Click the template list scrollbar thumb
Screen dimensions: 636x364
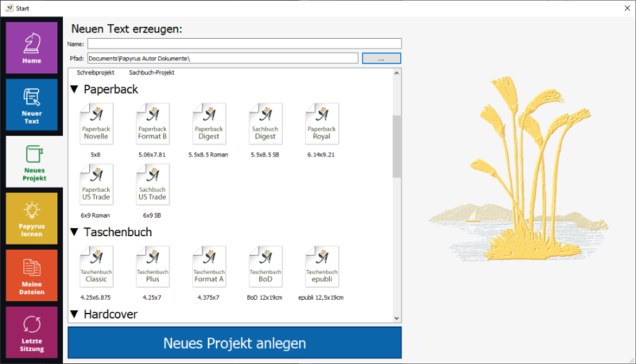point(397,146)
